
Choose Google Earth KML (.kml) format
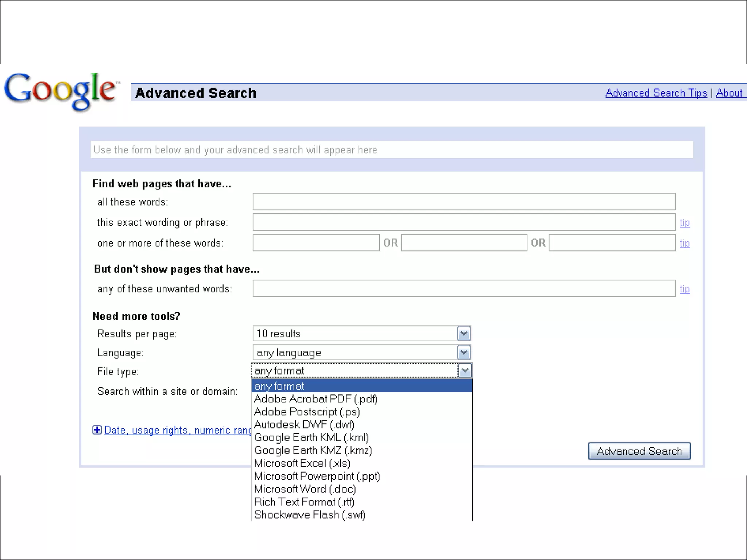click(x=311, y=437)
